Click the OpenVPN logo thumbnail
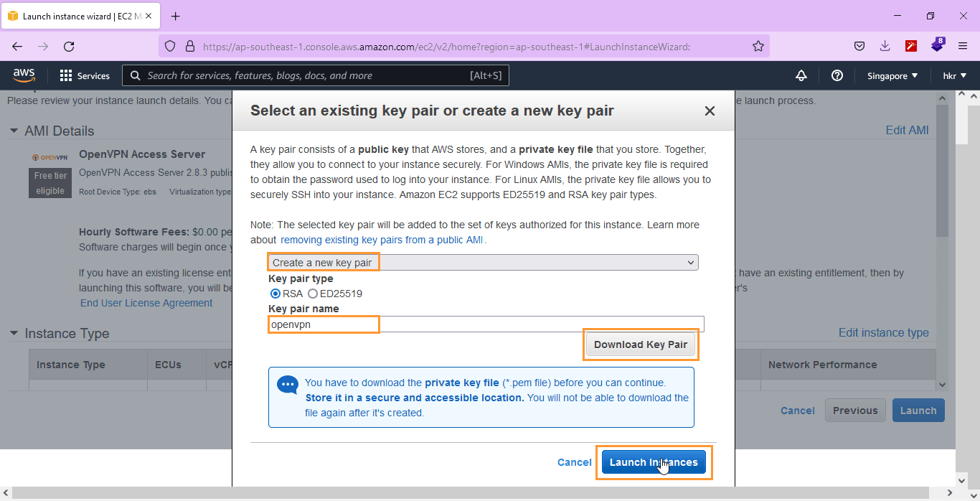Screen dimensions: 980x501 tap(50, 157)
